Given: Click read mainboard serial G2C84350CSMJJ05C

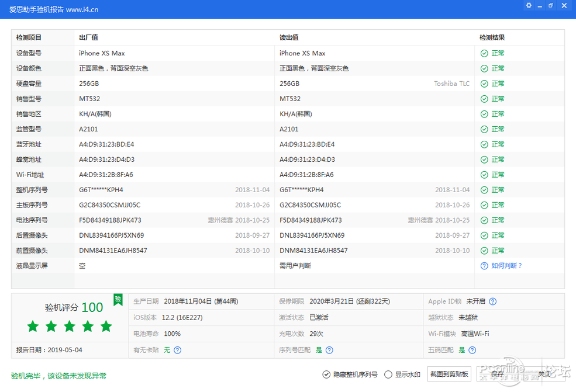Looking at the screenshot, I should [x=310, y=205].
